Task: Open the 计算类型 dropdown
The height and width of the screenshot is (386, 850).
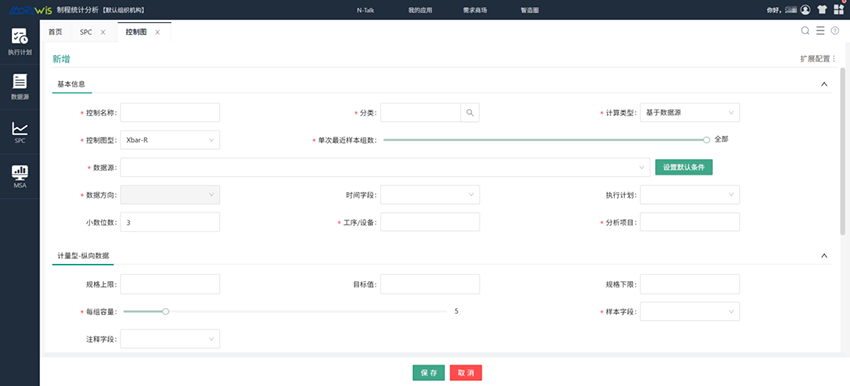Action: [690, 113]
